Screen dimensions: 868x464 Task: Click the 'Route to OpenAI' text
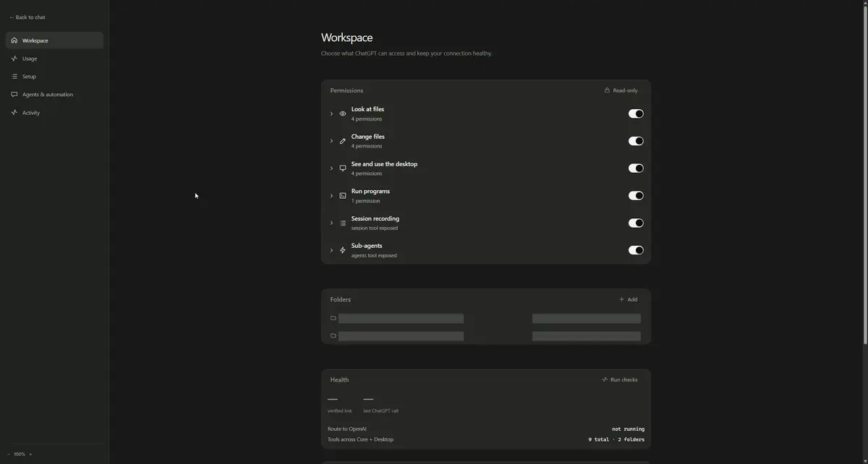pos(347,429)
